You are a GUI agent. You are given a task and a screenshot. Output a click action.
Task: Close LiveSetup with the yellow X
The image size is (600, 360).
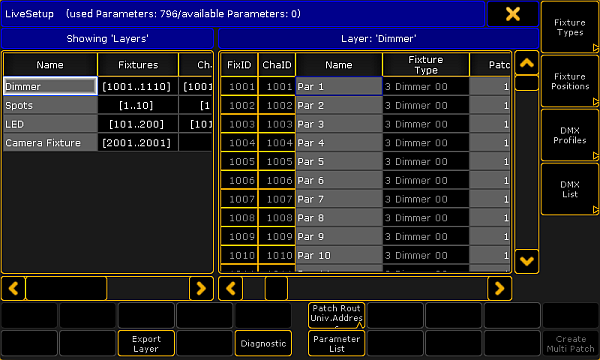[512, 14]
